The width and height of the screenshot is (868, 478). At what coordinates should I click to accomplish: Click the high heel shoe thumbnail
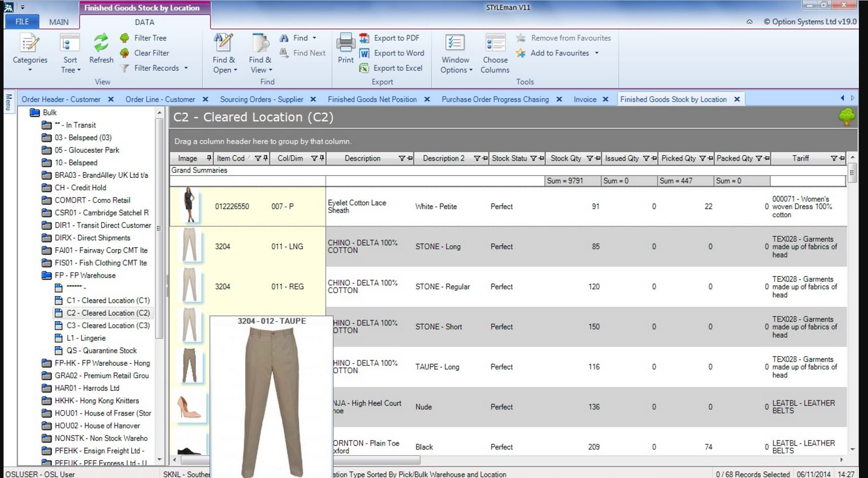190,407
